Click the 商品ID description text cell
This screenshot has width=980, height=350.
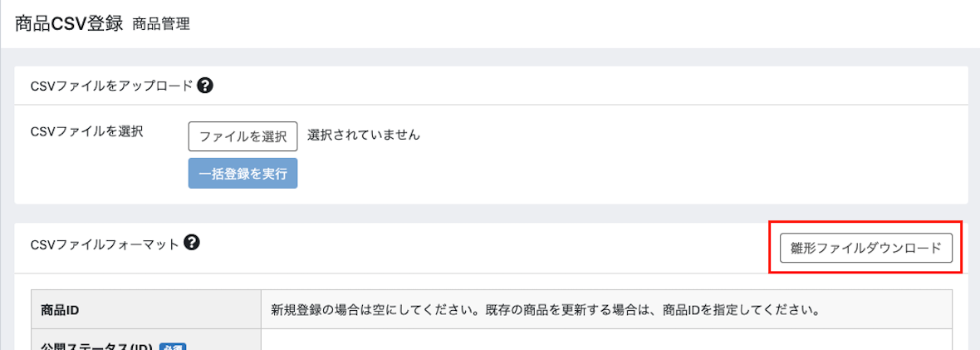pyautogui.click(x=606, y=309)
